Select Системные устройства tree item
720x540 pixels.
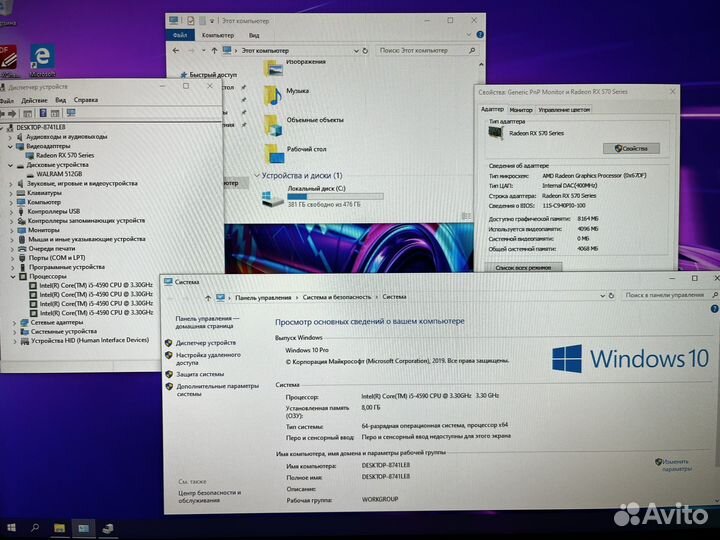(64, 332)
